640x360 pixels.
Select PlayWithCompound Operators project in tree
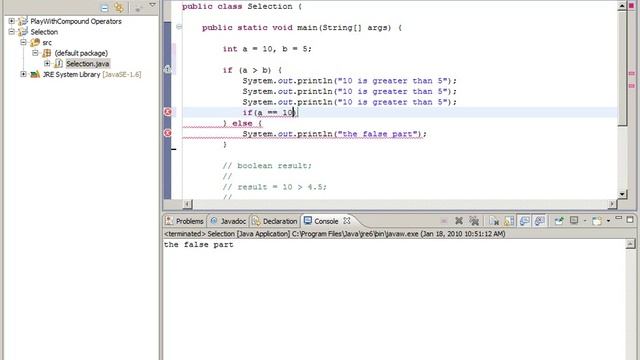click(x=76, y=21)
